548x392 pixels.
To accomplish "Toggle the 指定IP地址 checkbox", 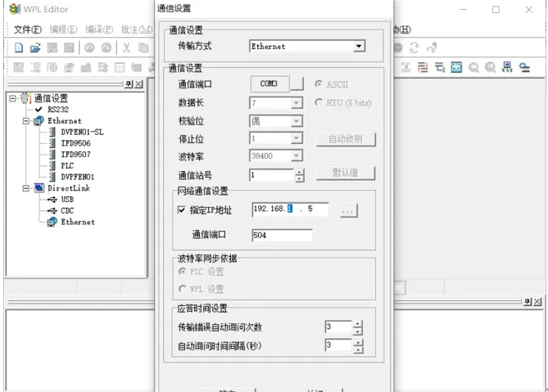I will (x=181, y=210).
